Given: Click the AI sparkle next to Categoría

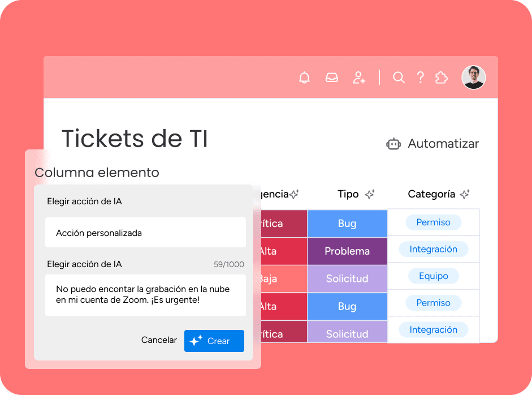Looking at the screenshot, I should click(x=465, y=194).
